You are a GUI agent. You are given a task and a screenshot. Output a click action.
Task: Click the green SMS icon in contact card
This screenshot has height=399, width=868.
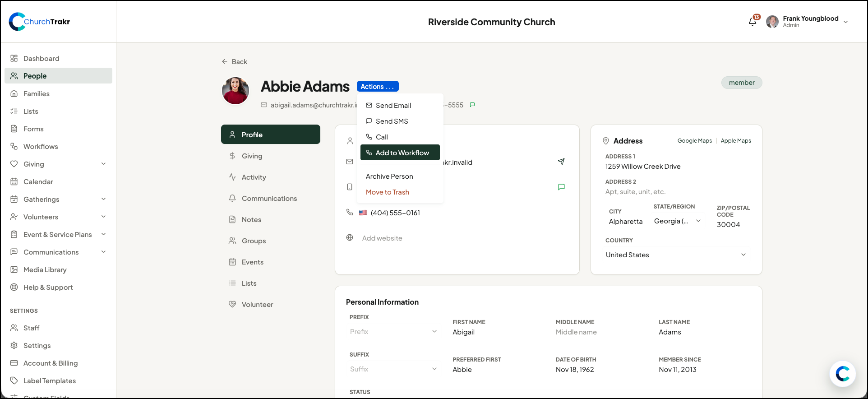(x=561, y=187)
